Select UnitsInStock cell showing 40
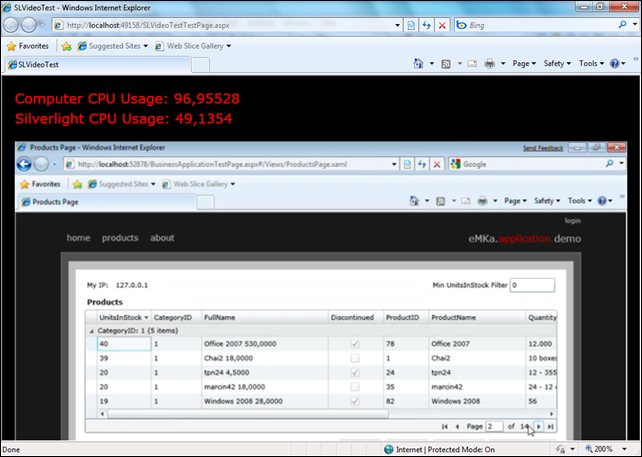642x457 pixels. coord(124,344)
